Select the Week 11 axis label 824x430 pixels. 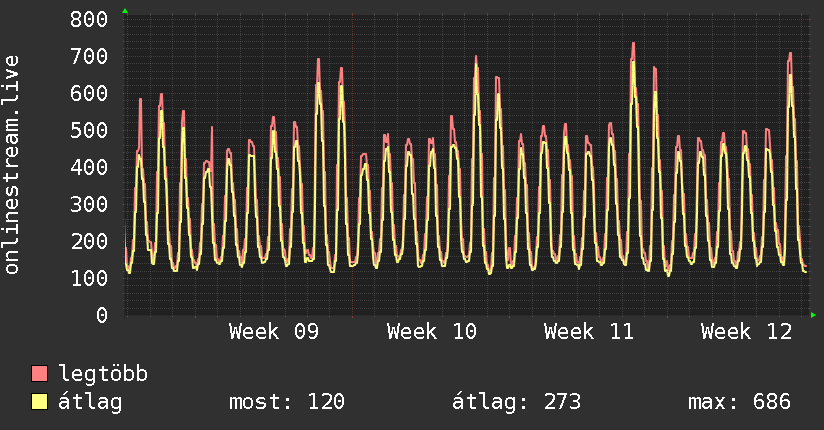589,332
